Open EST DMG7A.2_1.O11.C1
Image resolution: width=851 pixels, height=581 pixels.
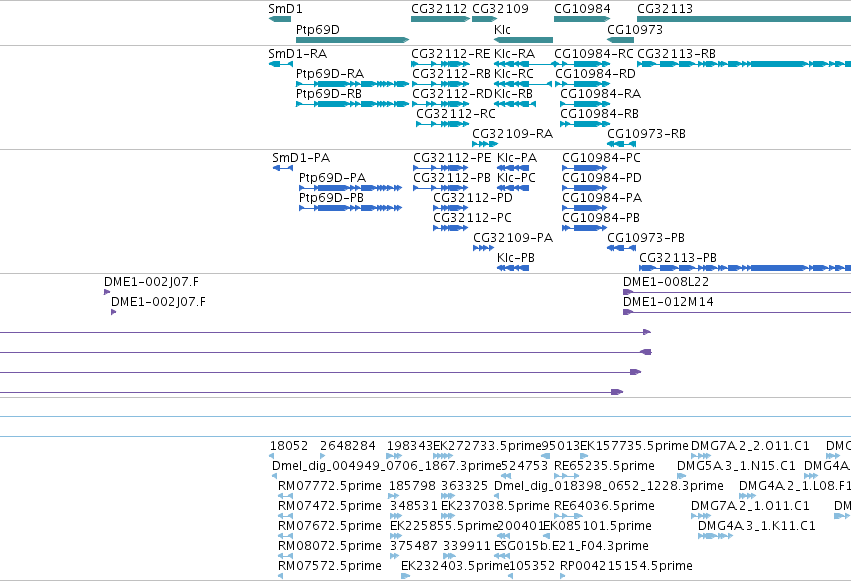tap(701, 516)
